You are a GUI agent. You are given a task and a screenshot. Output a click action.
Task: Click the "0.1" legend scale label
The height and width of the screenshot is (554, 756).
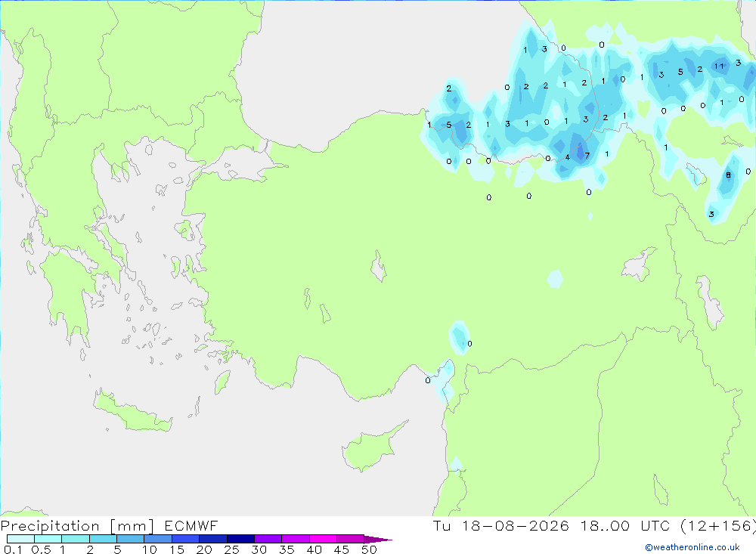pos(13,549)
